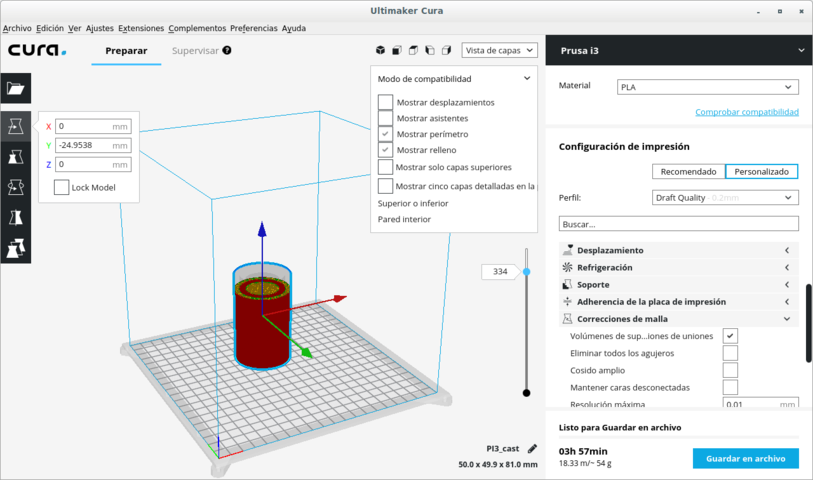
Task: Open the Extensiones menu
Action: click(x=141, y=28)
